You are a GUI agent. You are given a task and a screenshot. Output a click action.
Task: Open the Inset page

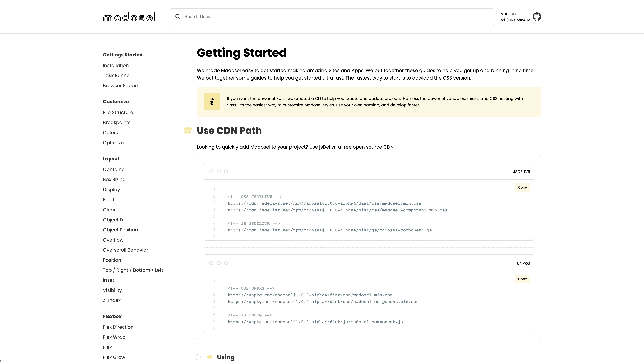point(109,280)
